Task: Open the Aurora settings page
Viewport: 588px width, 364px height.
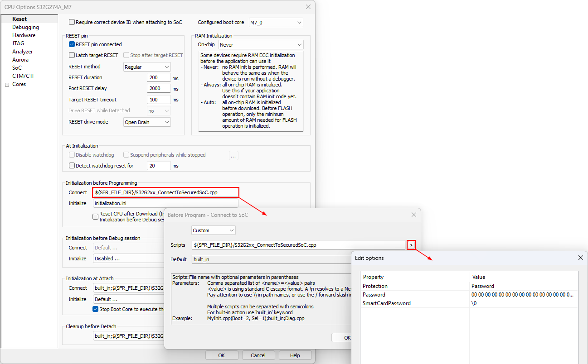Action: coord(20,60)
